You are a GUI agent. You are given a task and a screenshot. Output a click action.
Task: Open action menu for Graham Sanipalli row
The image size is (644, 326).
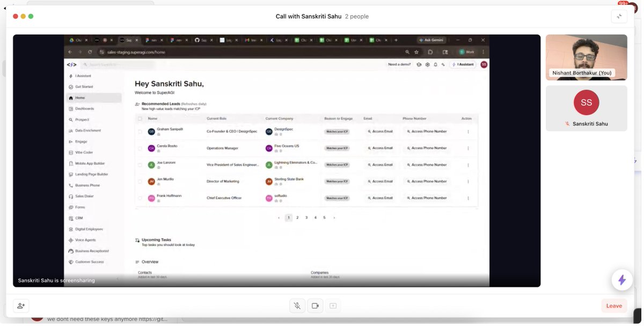[468, 132]
